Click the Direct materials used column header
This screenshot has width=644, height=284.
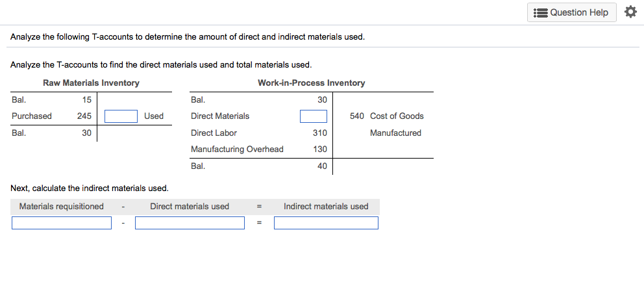(x=190, y=207)
